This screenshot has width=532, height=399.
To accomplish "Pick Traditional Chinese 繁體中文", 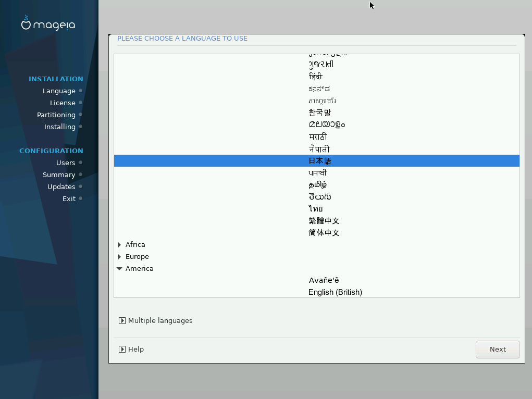I will coord(324,221).
